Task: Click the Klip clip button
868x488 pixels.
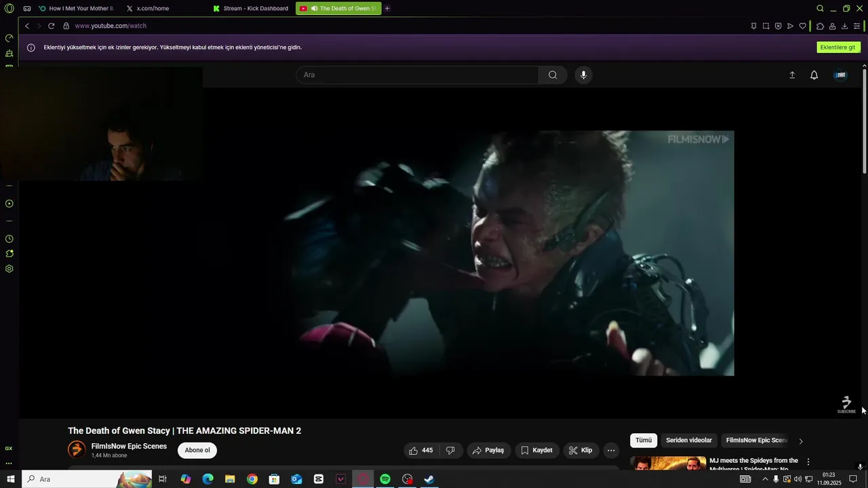Action: click(580, 450)
